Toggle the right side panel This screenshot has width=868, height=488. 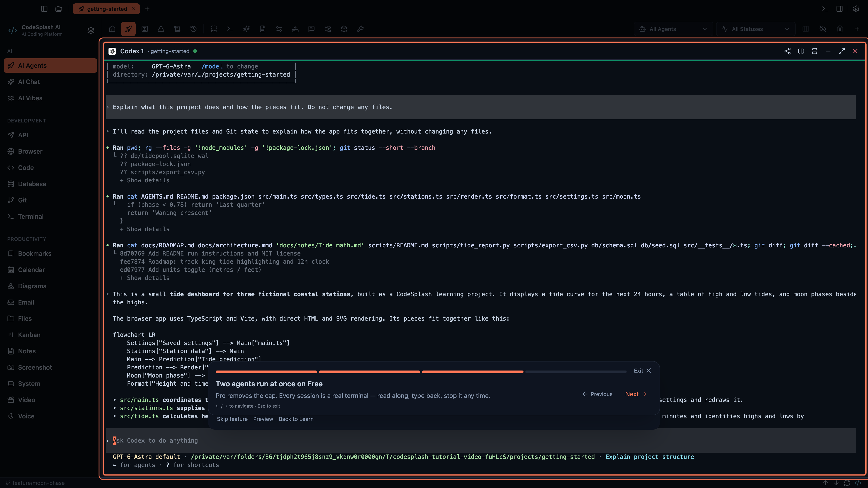[x=839, y=9]
